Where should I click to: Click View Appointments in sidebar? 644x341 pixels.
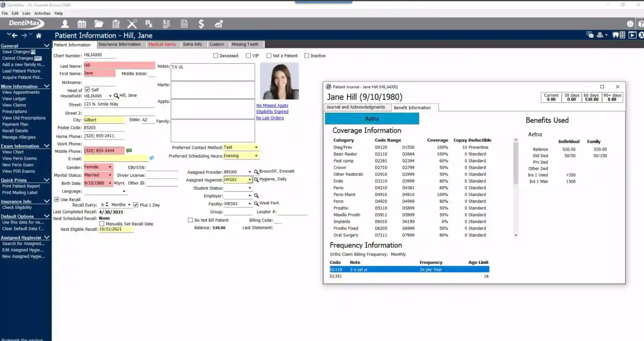coord(21,92)
